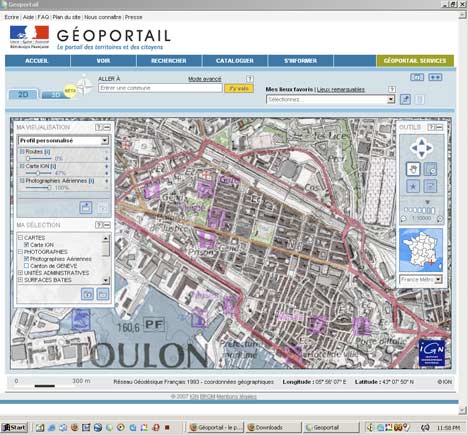Open the Plan du site link

click(66, 17)
